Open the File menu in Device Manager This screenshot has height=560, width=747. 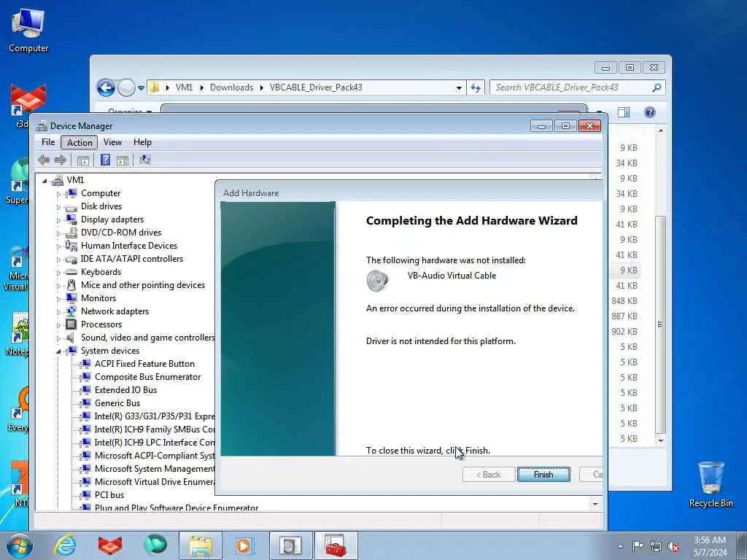coord(48,142)
